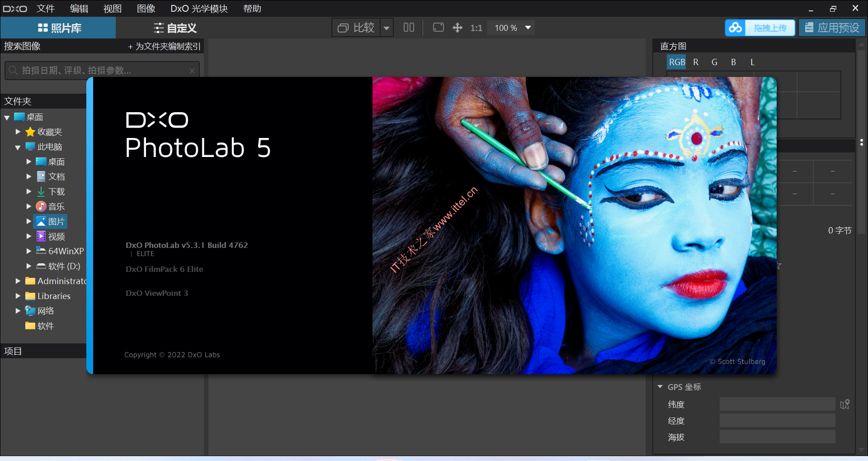
Task: Click 为文件夹编制索引 link
Action: pos(164,46)
